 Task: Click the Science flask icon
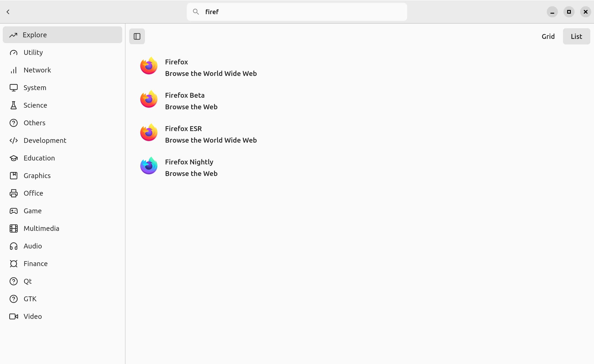point(13,105)
